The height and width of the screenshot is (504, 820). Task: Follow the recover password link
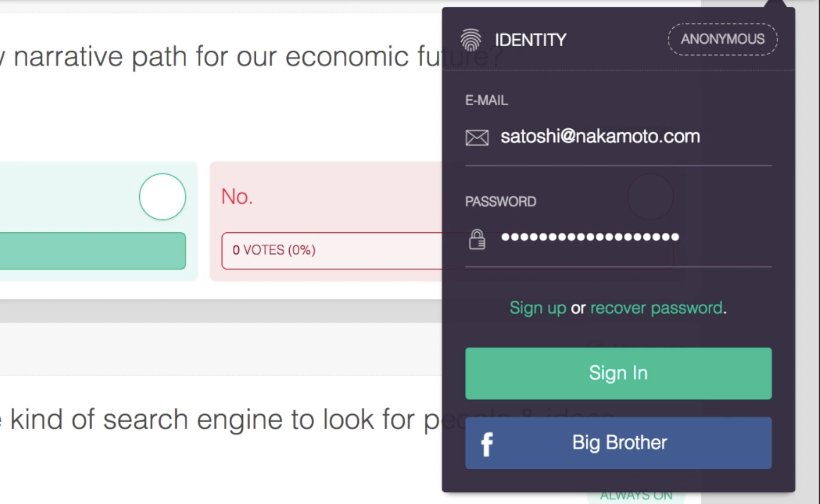656,308
